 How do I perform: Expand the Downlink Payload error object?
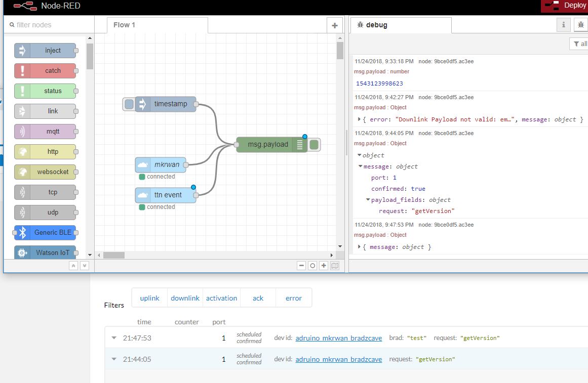(x=359, y=119)
